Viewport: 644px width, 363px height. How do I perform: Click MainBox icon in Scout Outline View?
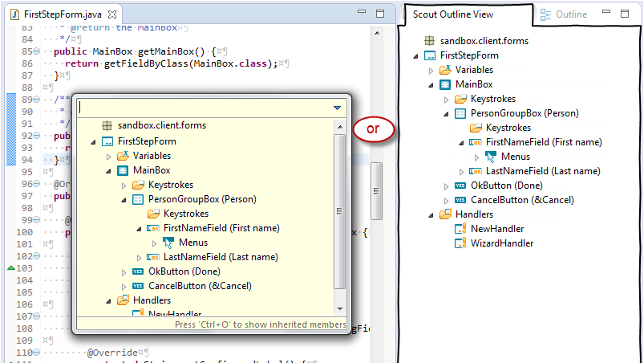(445, 84)
